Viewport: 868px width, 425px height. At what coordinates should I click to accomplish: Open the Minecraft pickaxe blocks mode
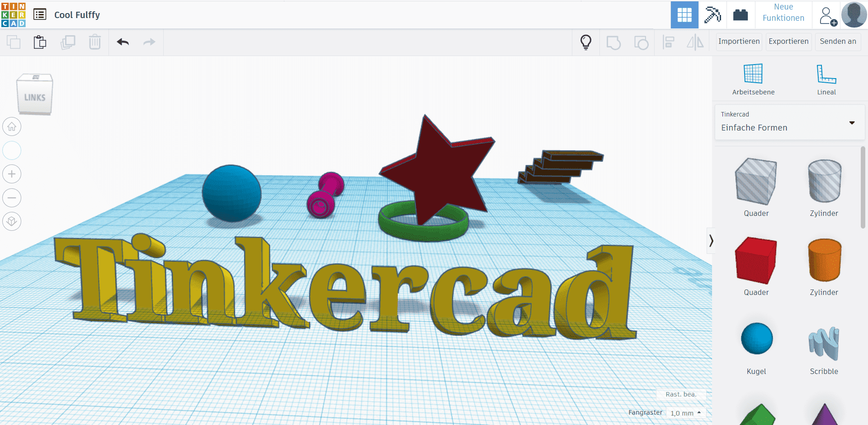[712, 15]
